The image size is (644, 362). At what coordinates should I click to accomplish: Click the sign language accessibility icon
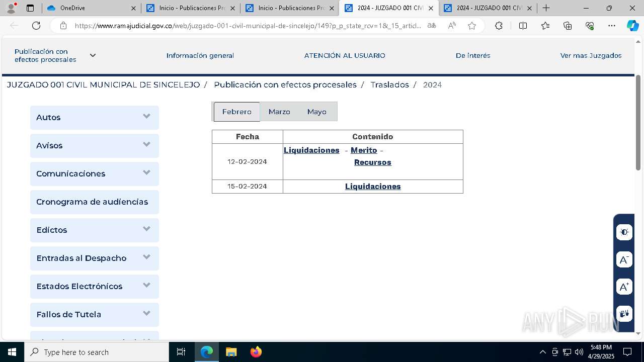coord(624,314)
